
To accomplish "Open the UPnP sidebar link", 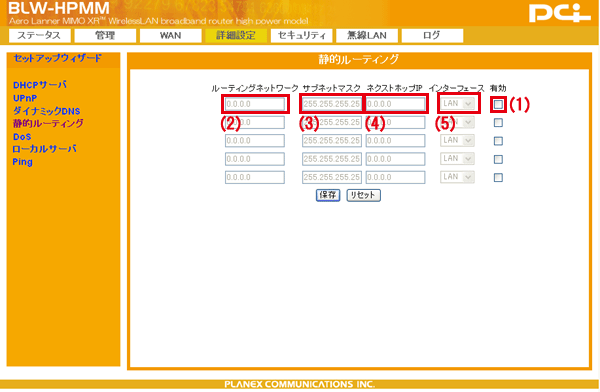I will tap(25, 98).
